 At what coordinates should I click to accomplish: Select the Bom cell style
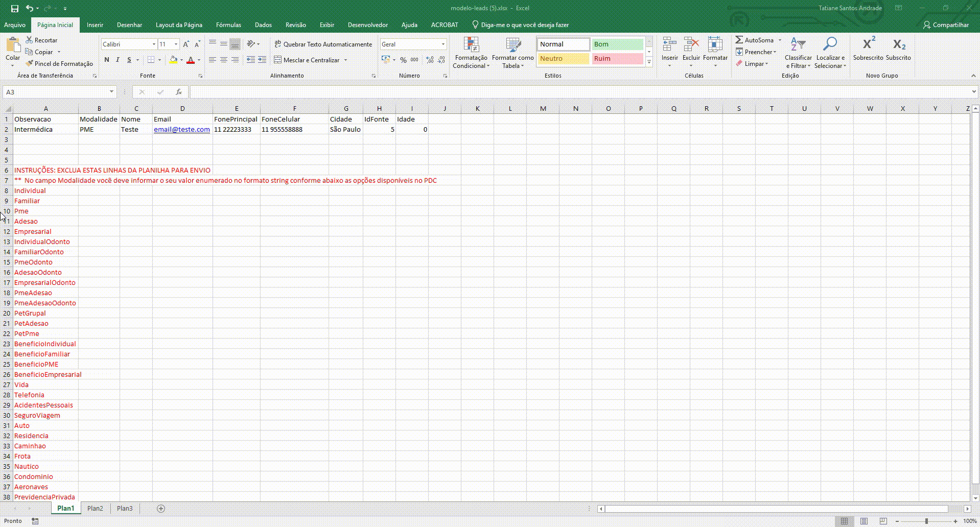617,44
